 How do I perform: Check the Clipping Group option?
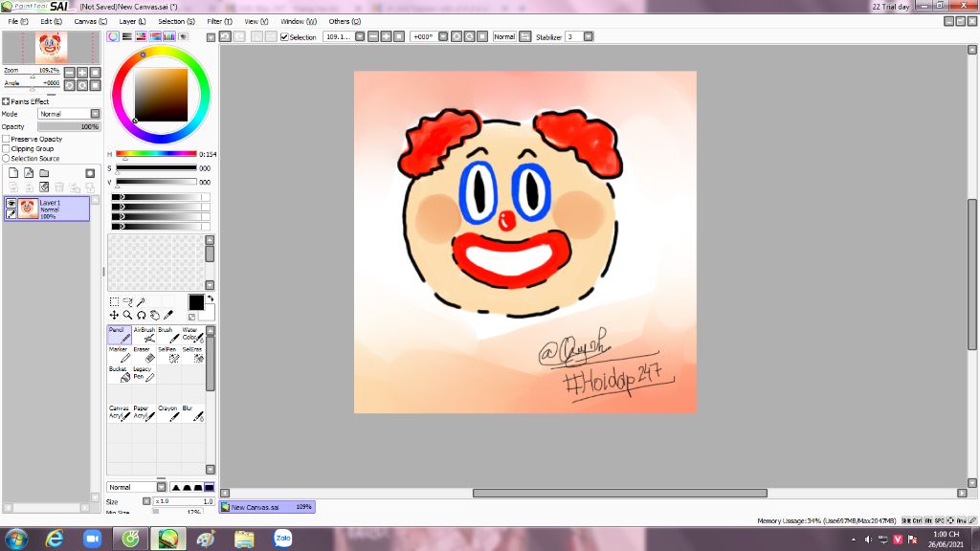coord(6,148)
